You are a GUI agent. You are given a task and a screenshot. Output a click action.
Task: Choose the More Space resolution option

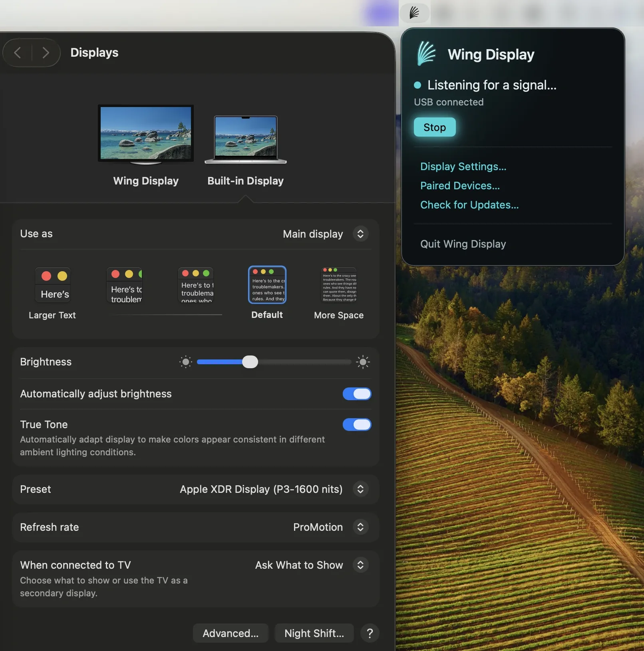[339, 285]
